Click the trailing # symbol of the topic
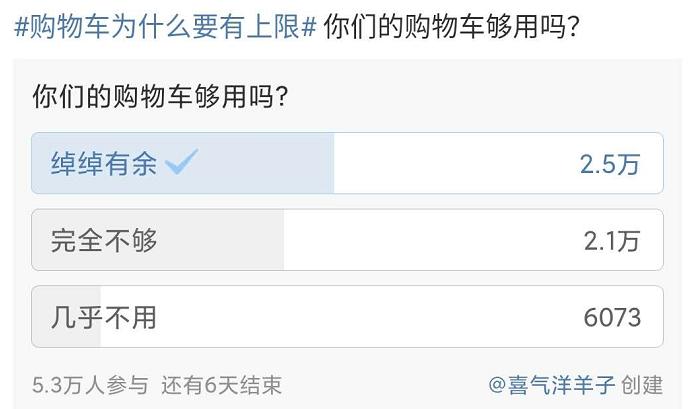 (x=308, y=27)
